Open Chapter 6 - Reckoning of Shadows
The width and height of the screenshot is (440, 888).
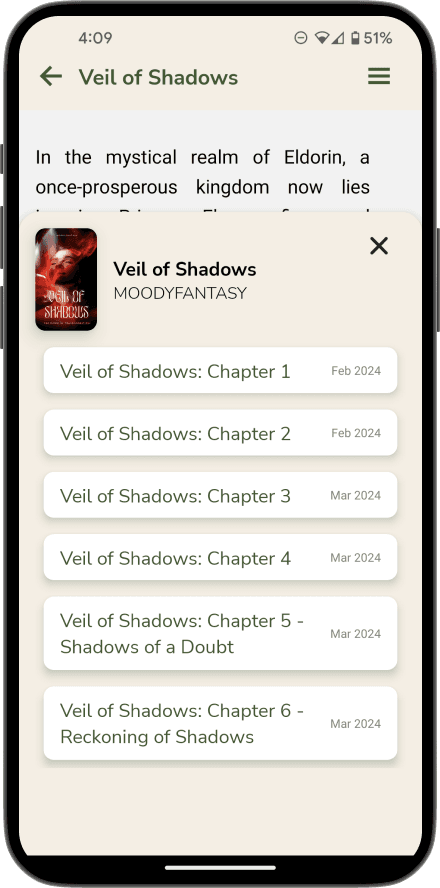tap(220, 724)
